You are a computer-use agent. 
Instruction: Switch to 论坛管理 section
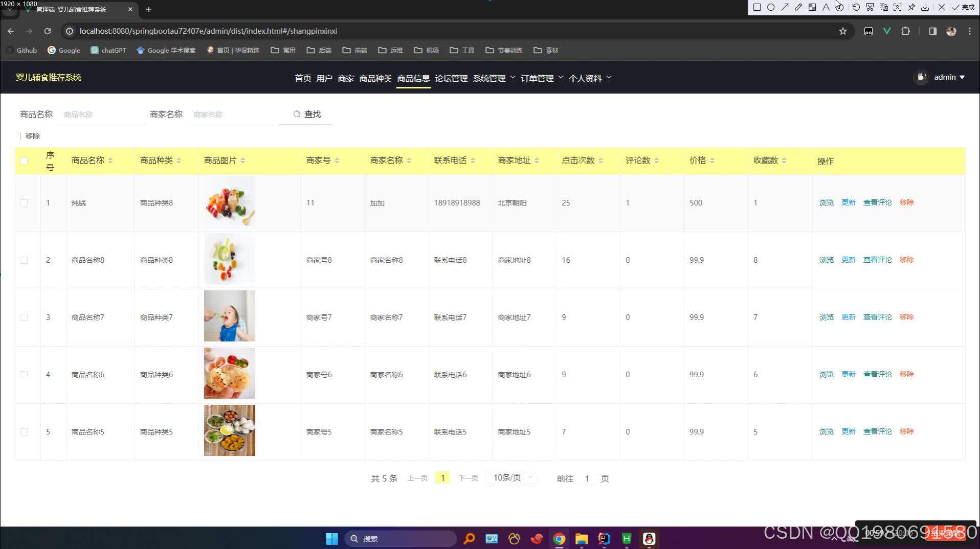click(451, 78)
